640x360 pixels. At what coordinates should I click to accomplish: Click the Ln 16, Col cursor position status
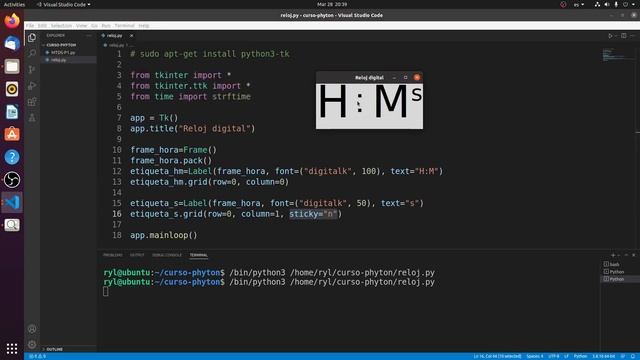coord(497,356)
